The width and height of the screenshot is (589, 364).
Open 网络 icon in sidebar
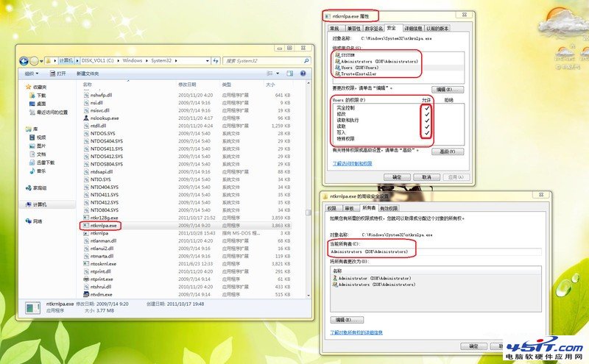click(x=28, y=221)
